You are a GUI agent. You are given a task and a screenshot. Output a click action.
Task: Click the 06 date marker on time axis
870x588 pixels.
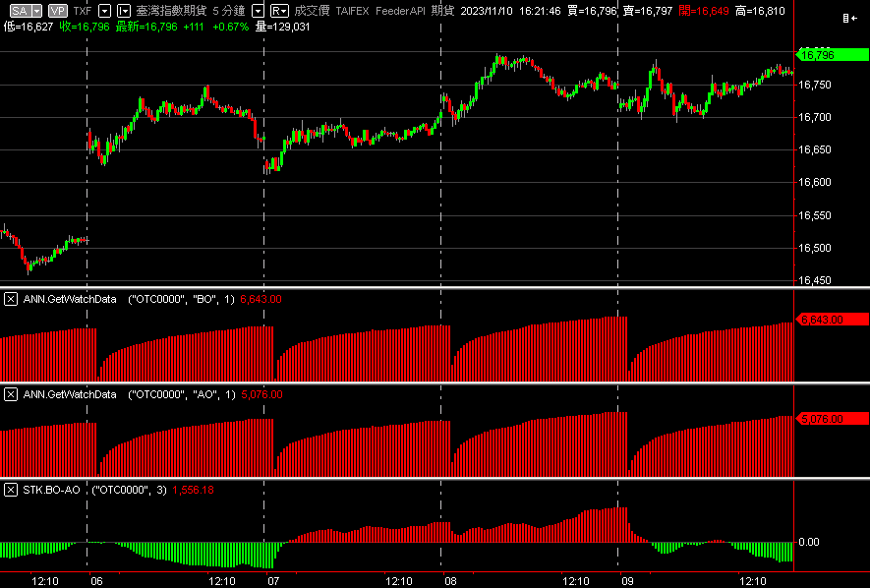(x=96, y=581)
